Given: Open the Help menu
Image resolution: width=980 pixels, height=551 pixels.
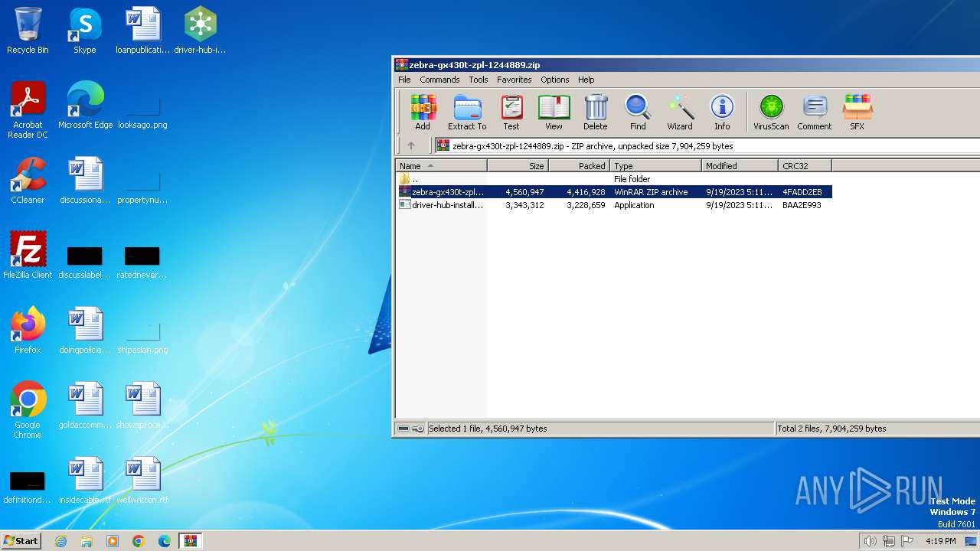Looking at the screenshot, I should point(586,80).
